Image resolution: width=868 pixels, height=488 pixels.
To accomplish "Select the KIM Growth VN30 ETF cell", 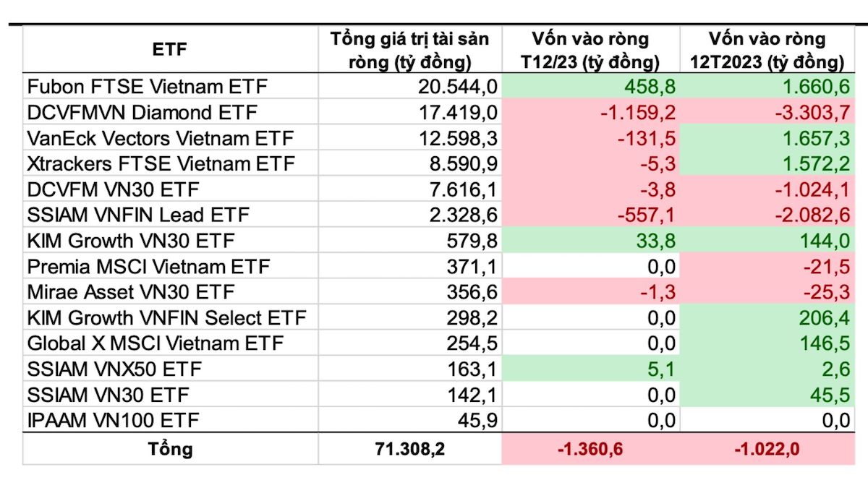I will pos(131,240).
